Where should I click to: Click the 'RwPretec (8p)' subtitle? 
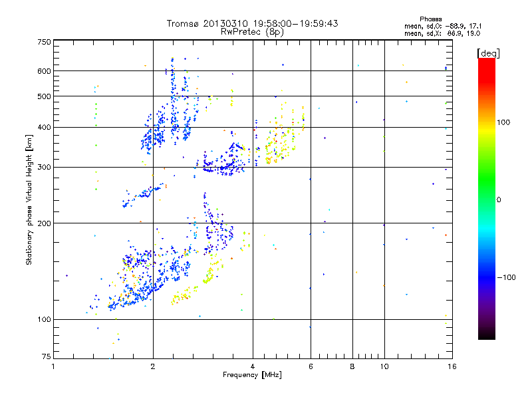[252, 32]
